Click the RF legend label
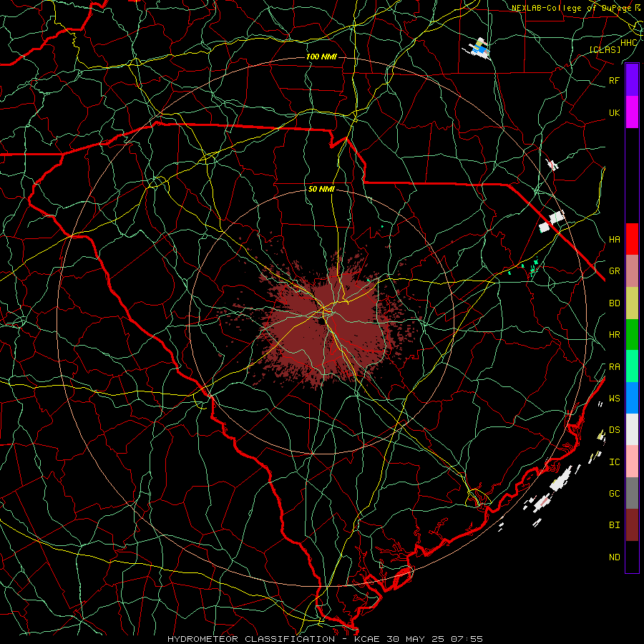644x644 pixels. click(x=614, y=80)
